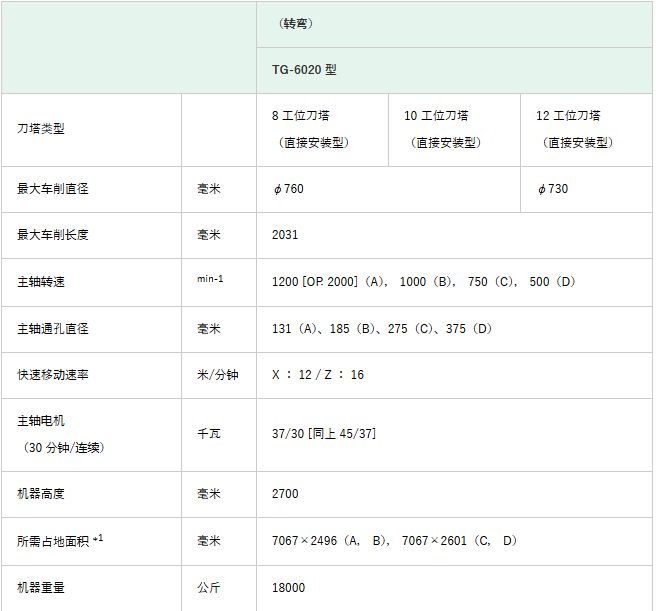The height and width of the screenshot is (611, 656).
Task: Click the min-1 unit cell
Action: [x=210, y=279]
